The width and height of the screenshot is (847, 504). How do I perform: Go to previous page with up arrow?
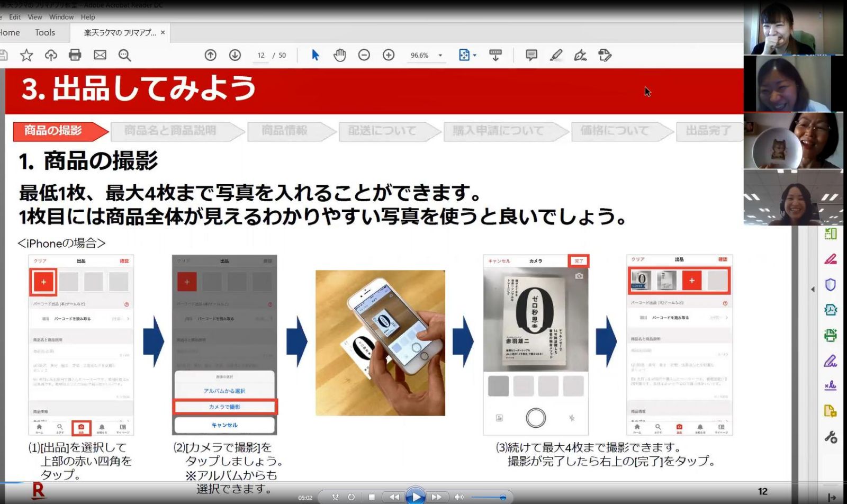click(x=211, y=55)
